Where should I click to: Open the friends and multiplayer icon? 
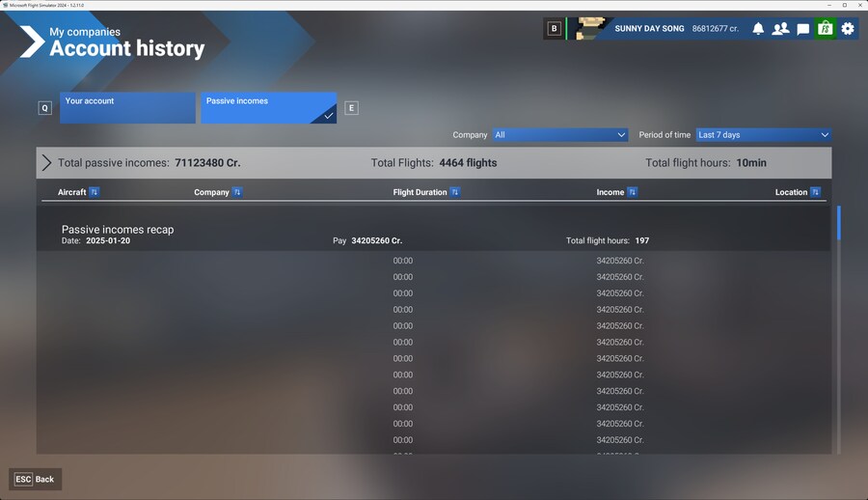780,29
